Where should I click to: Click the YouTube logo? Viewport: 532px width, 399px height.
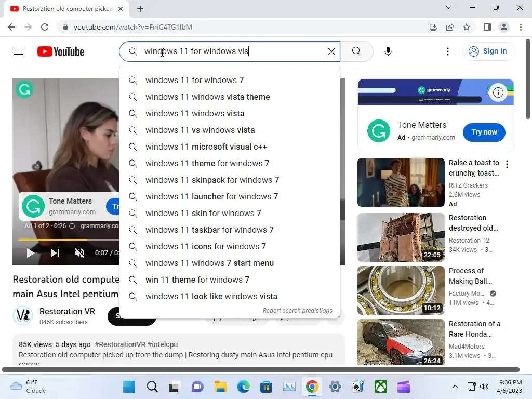(x=61, y=51)
